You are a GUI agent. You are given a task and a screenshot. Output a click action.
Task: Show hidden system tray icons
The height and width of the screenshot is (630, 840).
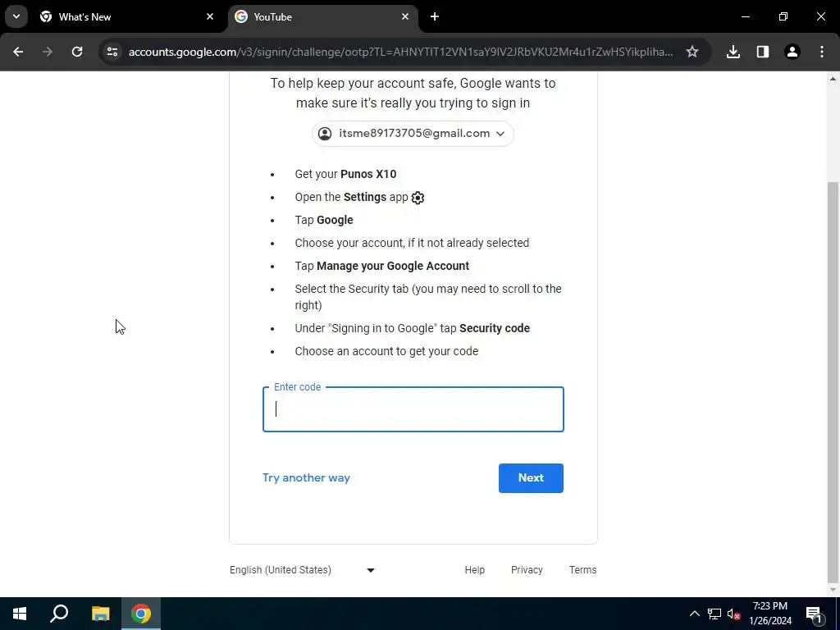pos(694,614)
